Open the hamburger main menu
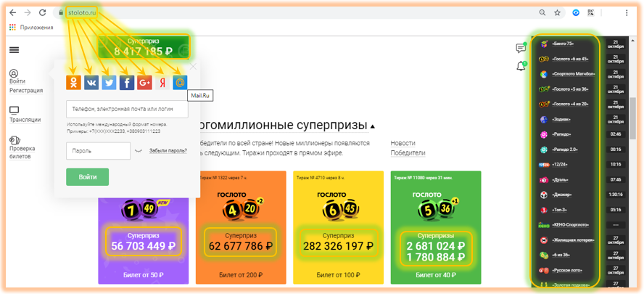The height and width of the screenshot is (294, 644). (15, 50)
